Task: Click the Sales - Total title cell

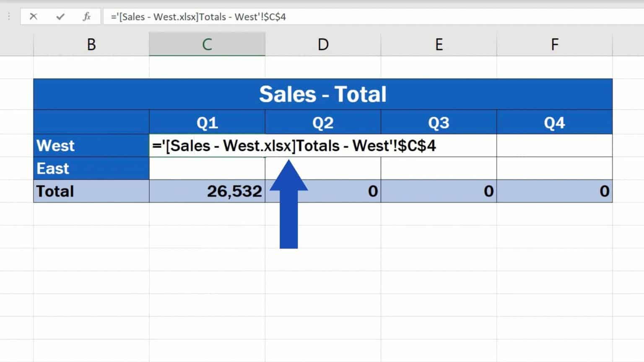Action: [323, 94]
